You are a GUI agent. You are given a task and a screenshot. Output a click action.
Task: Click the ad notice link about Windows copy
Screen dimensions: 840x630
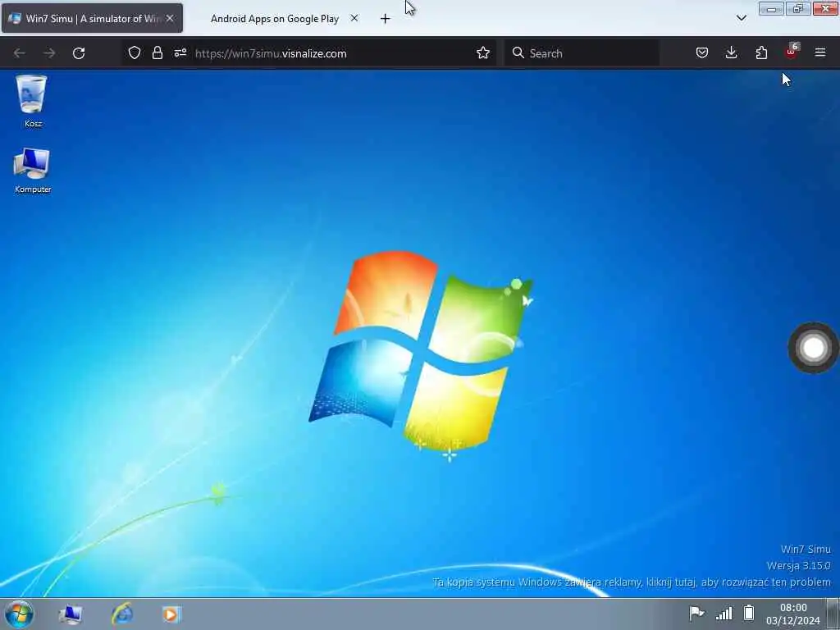632,582
